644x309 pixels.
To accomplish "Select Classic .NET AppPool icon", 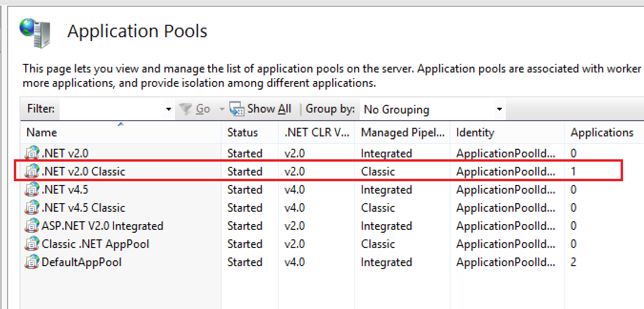I will click(32, 244).
